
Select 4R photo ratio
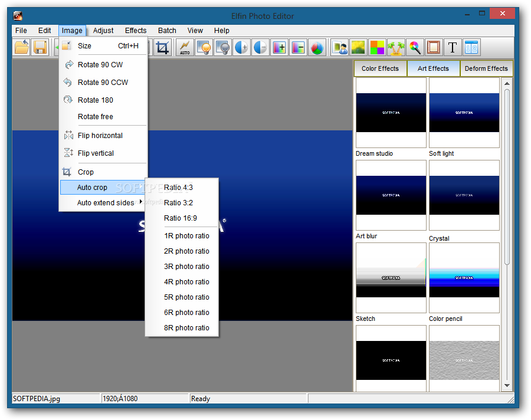pos(182,282)
